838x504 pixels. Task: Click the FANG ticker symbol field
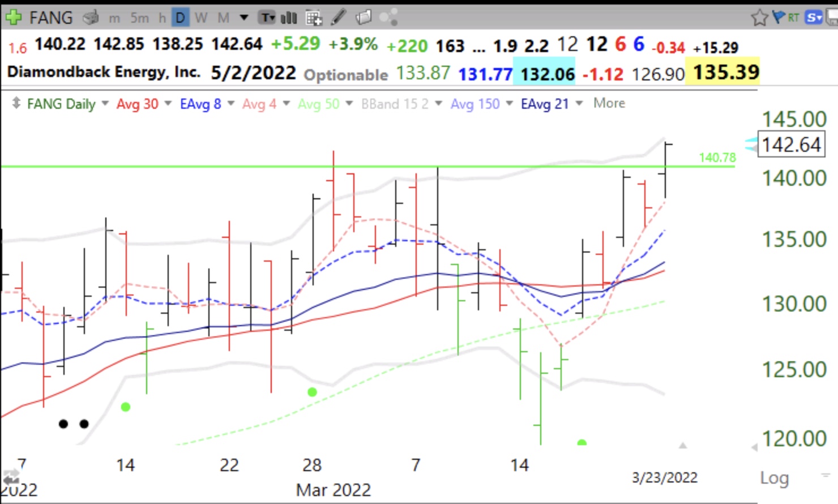pos(51,18)
